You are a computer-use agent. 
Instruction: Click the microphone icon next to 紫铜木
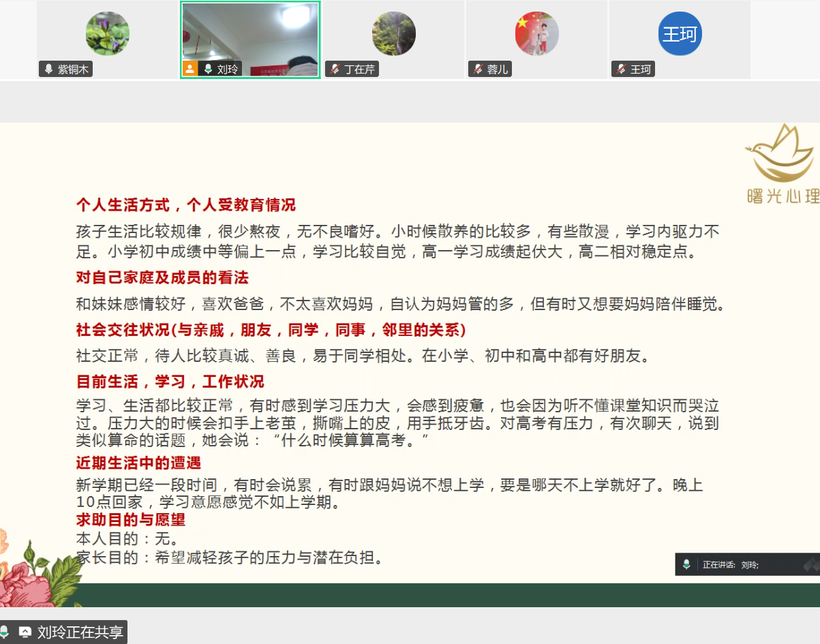coord(48,70)
